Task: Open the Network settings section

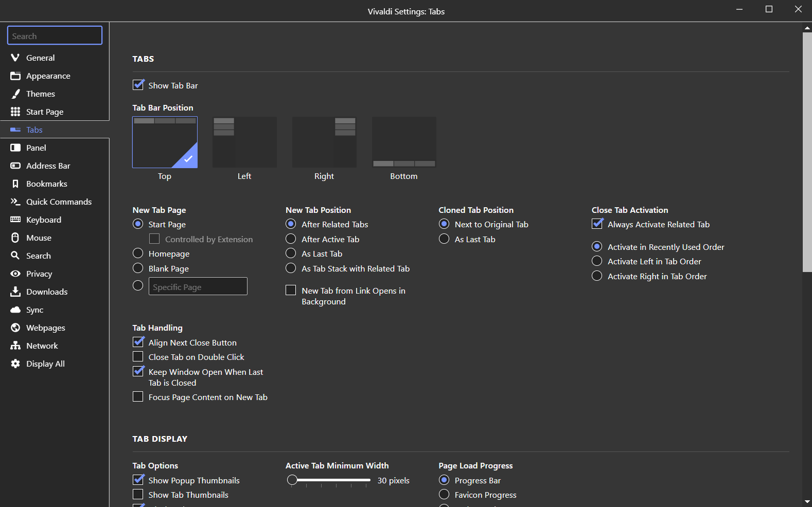Action: pyautogui.click(x=55, y=346)
